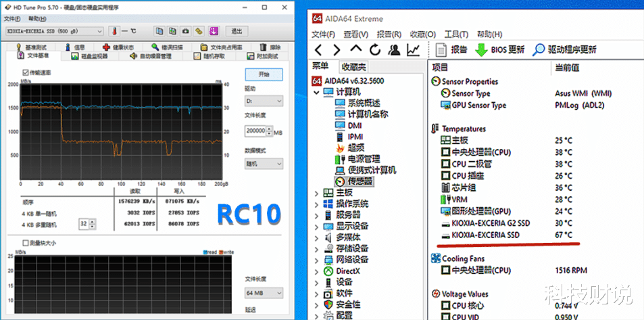This screenshot has width=644, height=320.
Task: Expand the 存储设备 tree node
Action: click(x=316, y=249)
